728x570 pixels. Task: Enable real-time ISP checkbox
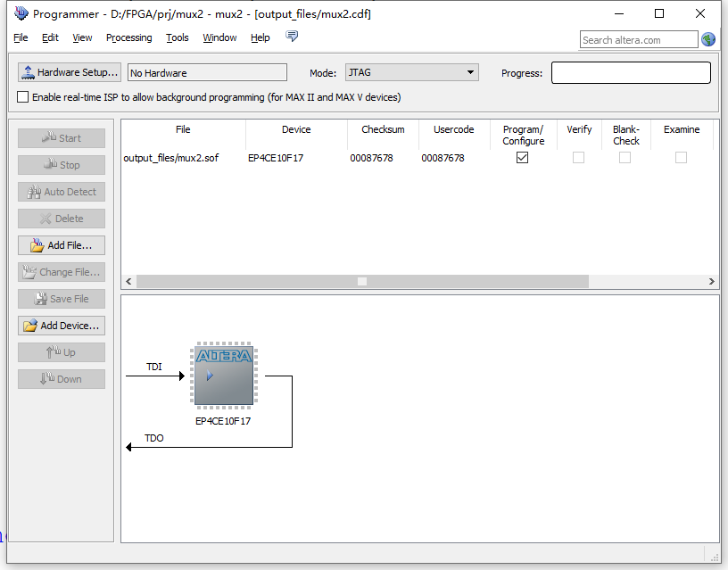[x=23, y=97]
